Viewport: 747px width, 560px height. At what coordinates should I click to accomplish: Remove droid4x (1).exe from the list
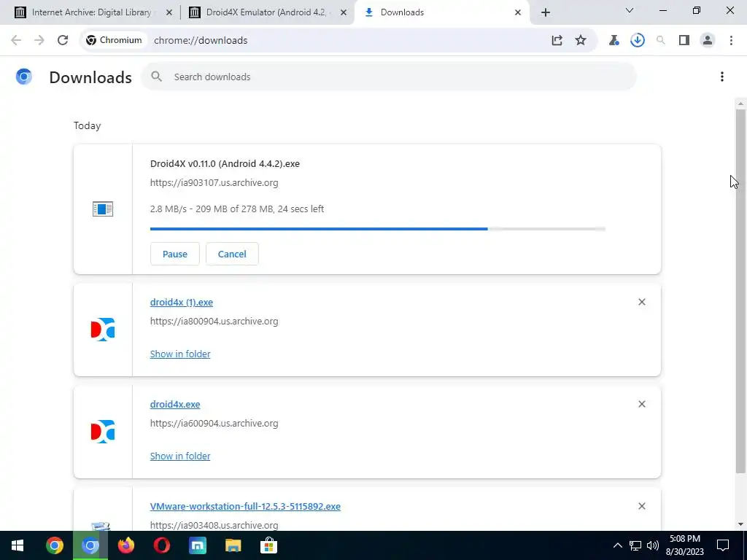tap(642, 302)
